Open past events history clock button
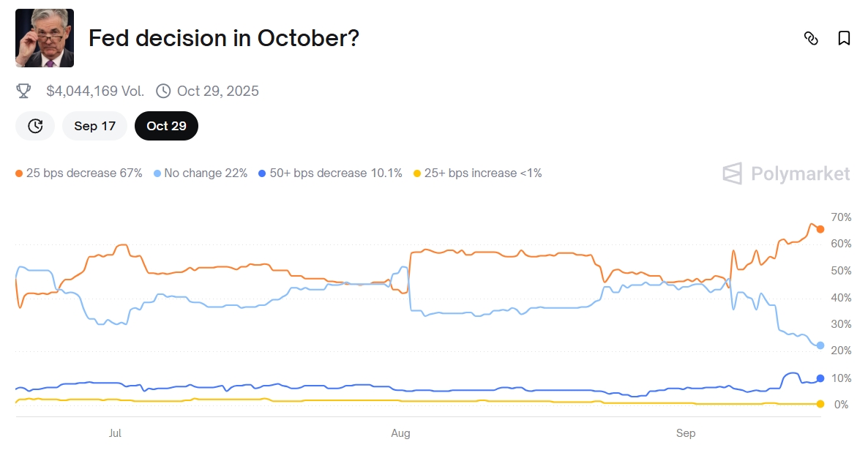 coord(35,126)
